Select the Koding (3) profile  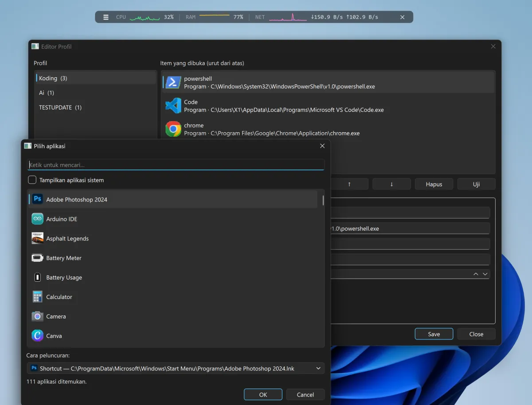95,78
